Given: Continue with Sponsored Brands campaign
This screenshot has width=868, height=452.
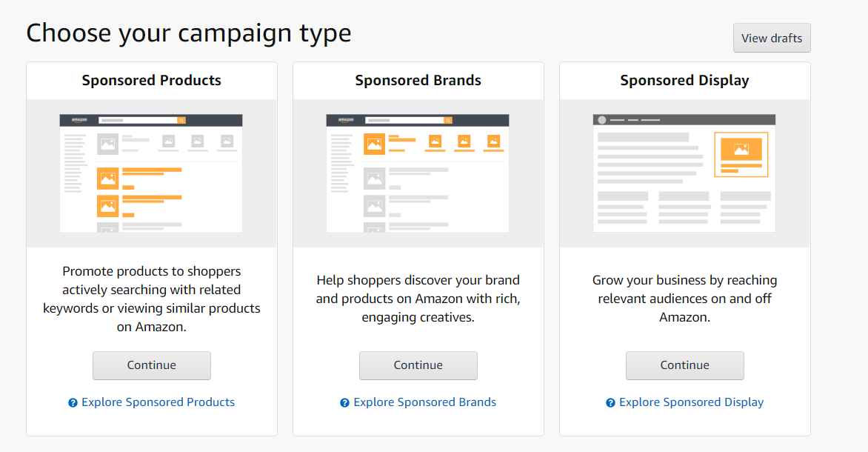Looking at the screenshot, I should [x=418, y=365].
